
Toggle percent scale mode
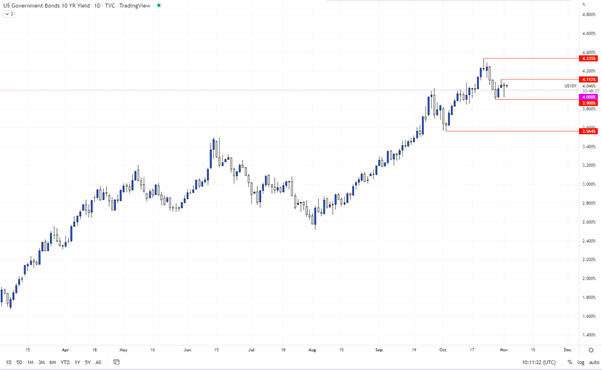pos(570,362)
